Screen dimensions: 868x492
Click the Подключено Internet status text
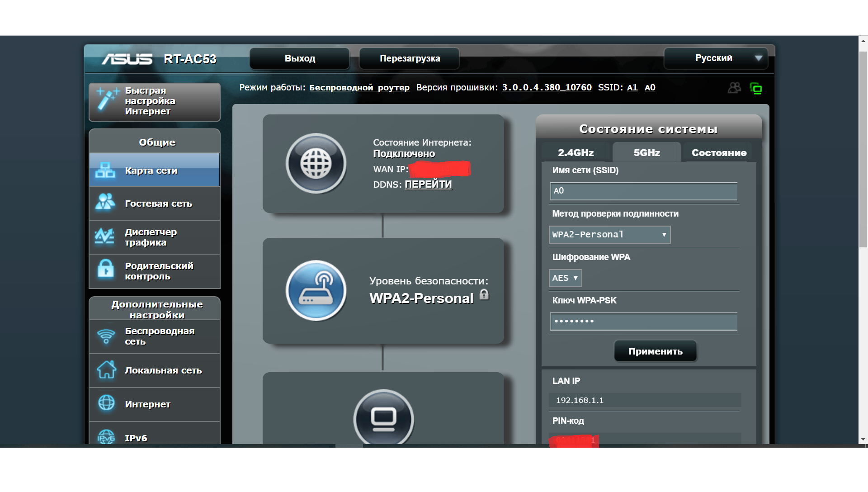404,154
